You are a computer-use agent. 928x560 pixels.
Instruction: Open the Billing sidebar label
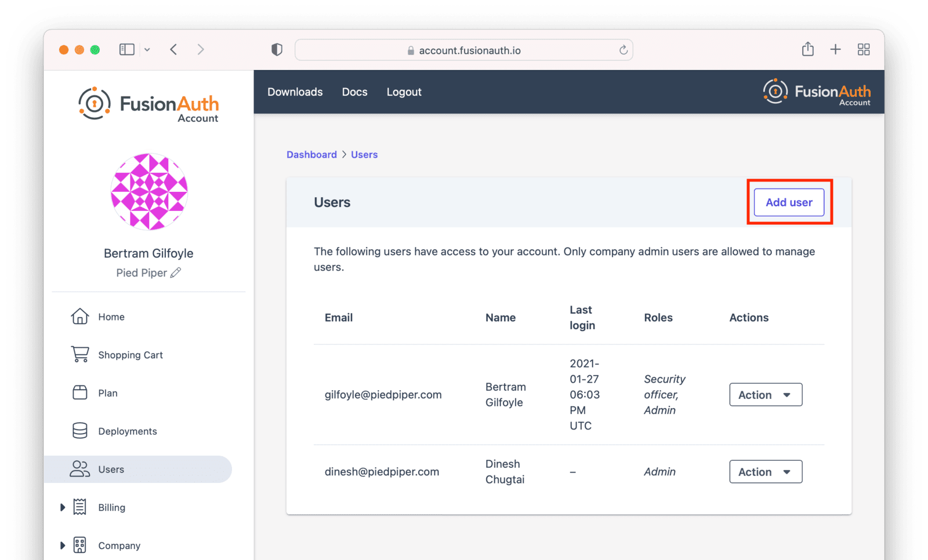pos(111,507)
